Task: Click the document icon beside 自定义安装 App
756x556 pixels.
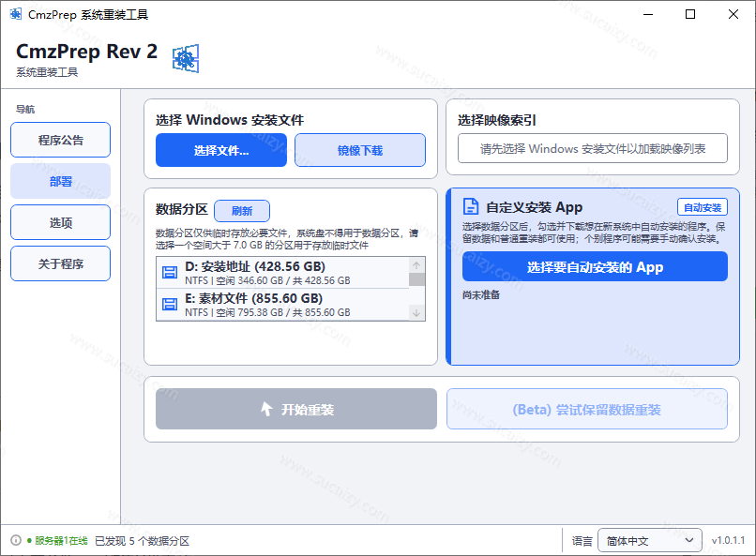Action: pos(471,206)
